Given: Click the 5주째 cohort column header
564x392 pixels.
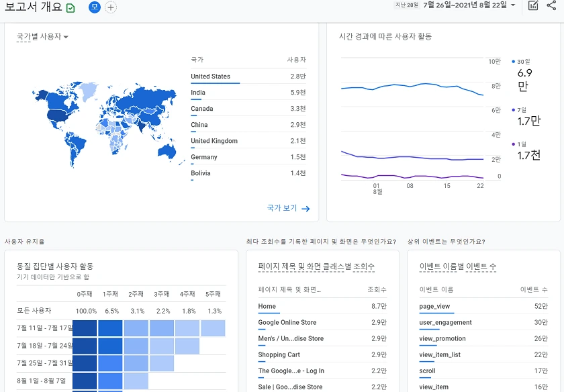Looking at the screenshot, I should pyautogui.click(x=213, y=294).
